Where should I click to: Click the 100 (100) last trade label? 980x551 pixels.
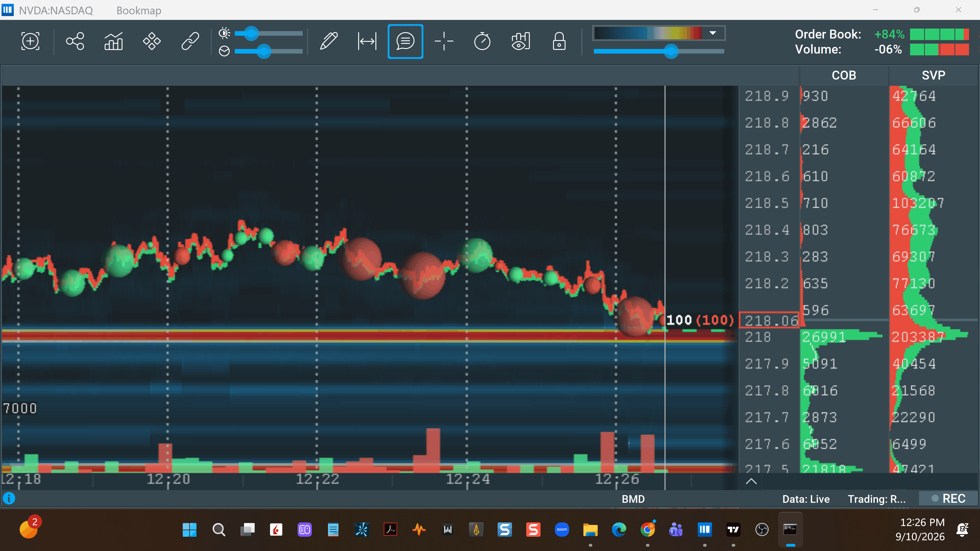pos(700,320)
